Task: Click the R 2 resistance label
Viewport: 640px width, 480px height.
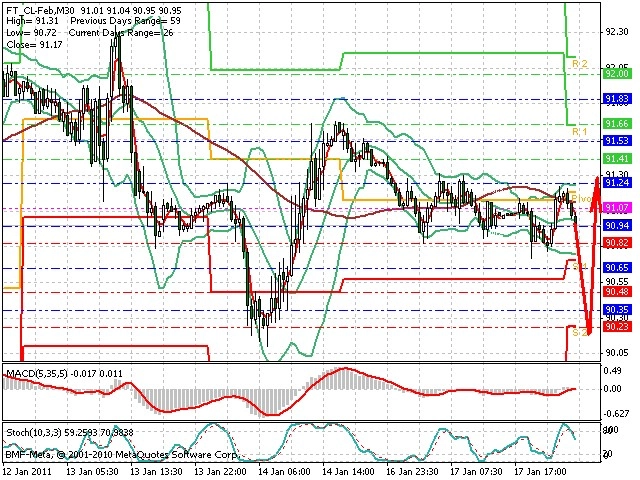Action: tap(580, 64)
